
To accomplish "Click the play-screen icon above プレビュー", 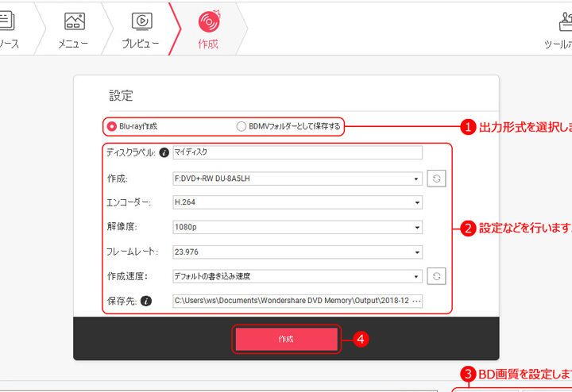I will (141, 21).
